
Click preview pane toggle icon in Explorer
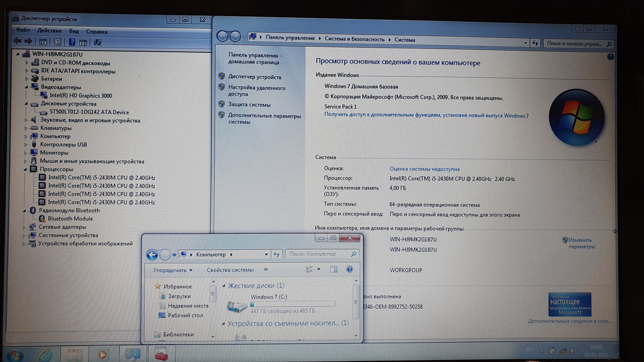pyautogui.click(x=334, y=269)
